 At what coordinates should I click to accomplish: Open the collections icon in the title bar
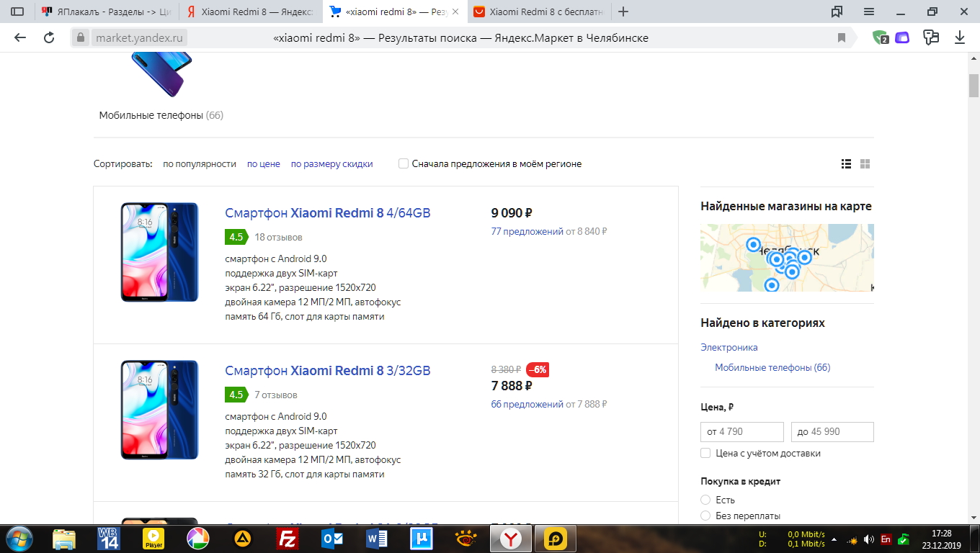pos(837,12)
